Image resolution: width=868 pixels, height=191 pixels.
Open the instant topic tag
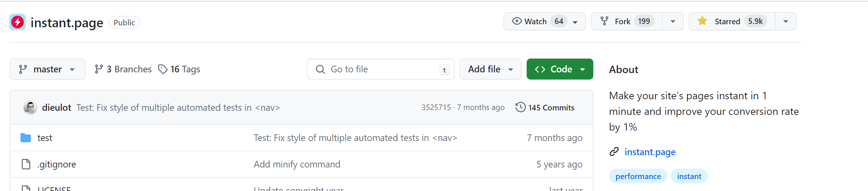(689, 176)
